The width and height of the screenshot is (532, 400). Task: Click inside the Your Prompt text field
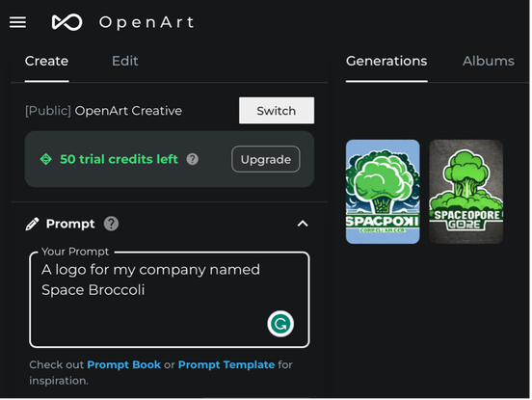pos(170,300)
